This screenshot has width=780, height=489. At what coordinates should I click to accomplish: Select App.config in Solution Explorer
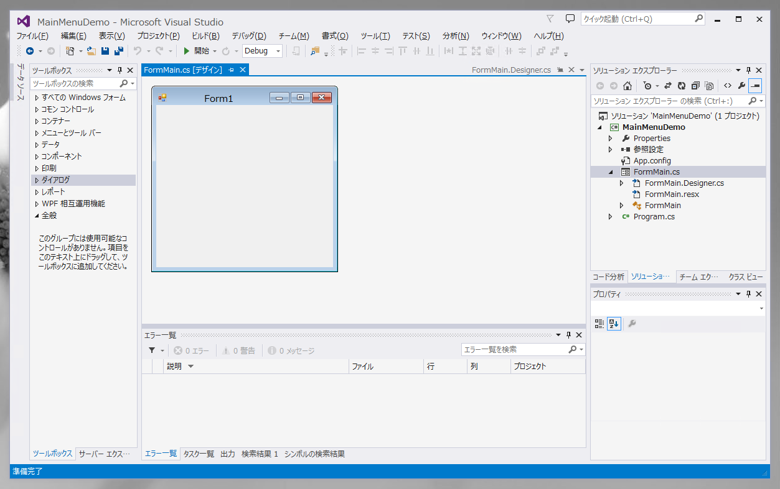tap(652, 161)
